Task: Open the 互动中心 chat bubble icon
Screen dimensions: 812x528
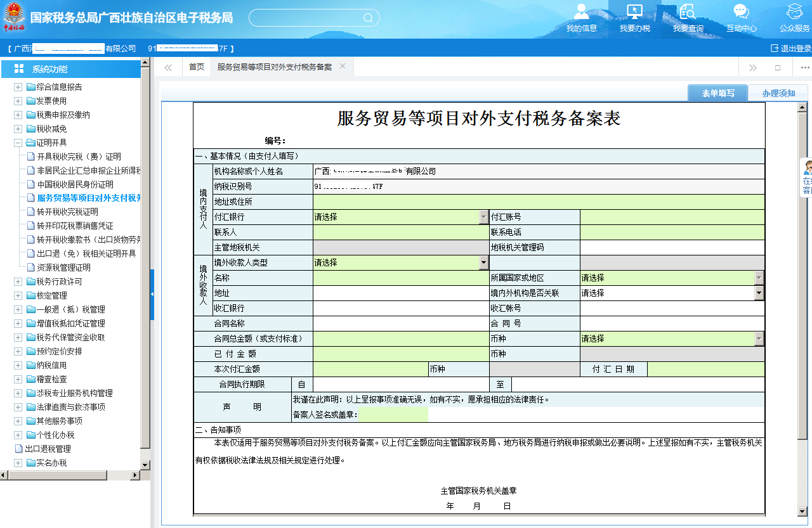Action: [741, 11]
